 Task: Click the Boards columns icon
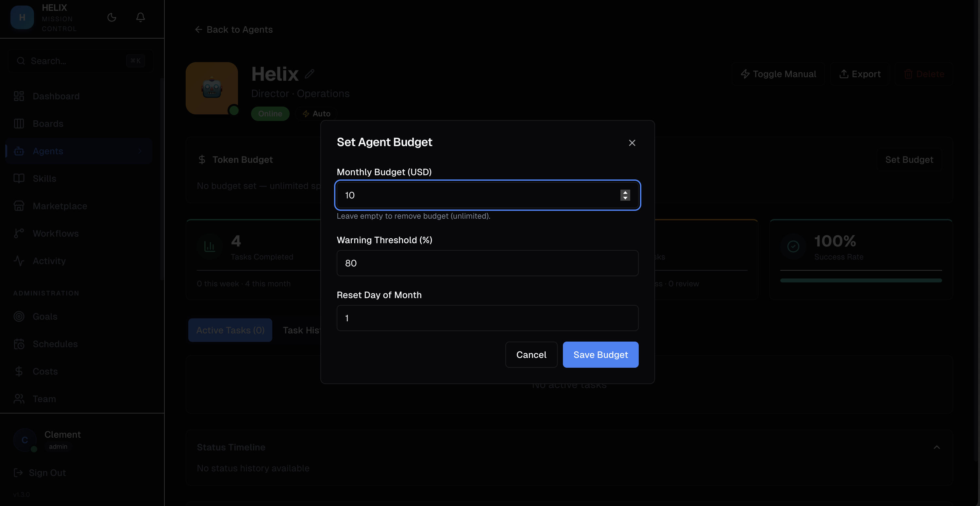tap(19, 124)
